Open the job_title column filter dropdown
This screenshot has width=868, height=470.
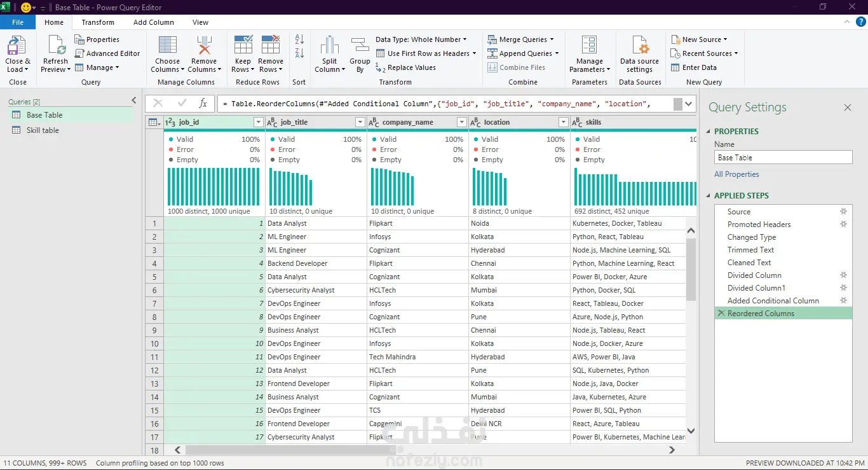tap(360, 122)
